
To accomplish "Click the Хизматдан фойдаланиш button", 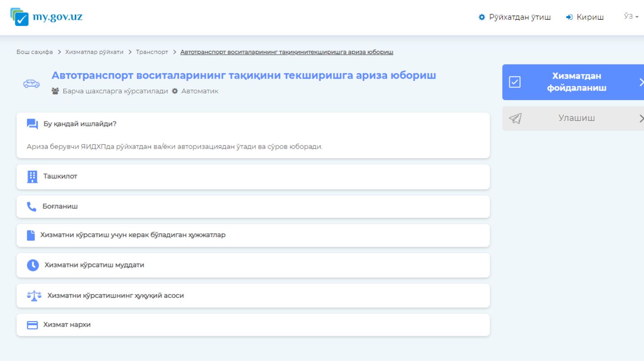I will 573,82.
